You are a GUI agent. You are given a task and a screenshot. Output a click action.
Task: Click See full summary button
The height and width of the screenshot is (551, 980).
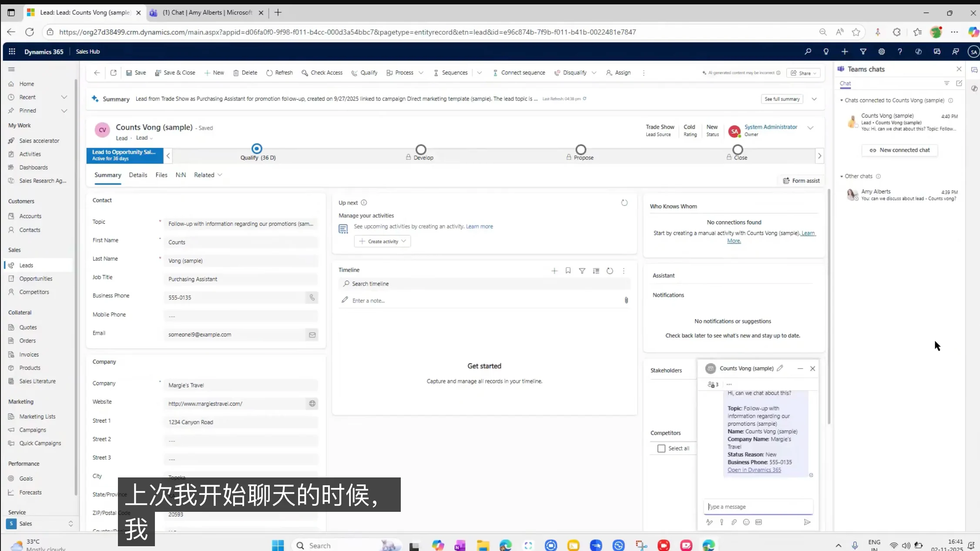(782, 99)
